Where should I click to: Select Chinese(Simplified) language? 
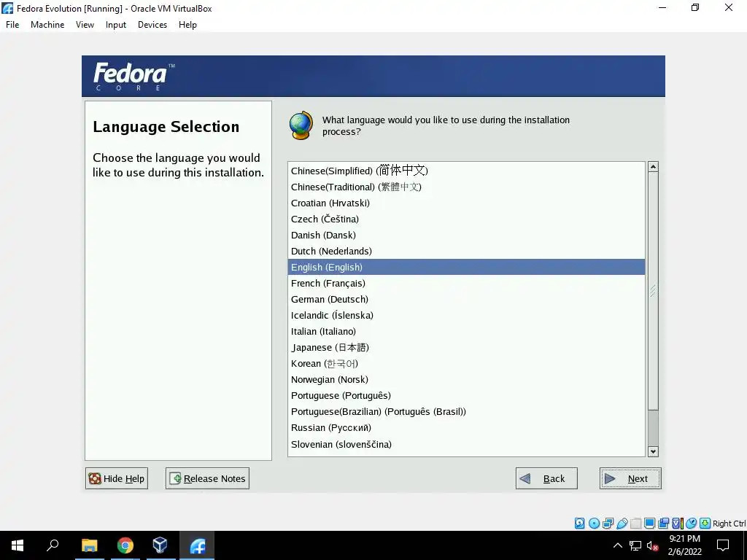point(466,171)
